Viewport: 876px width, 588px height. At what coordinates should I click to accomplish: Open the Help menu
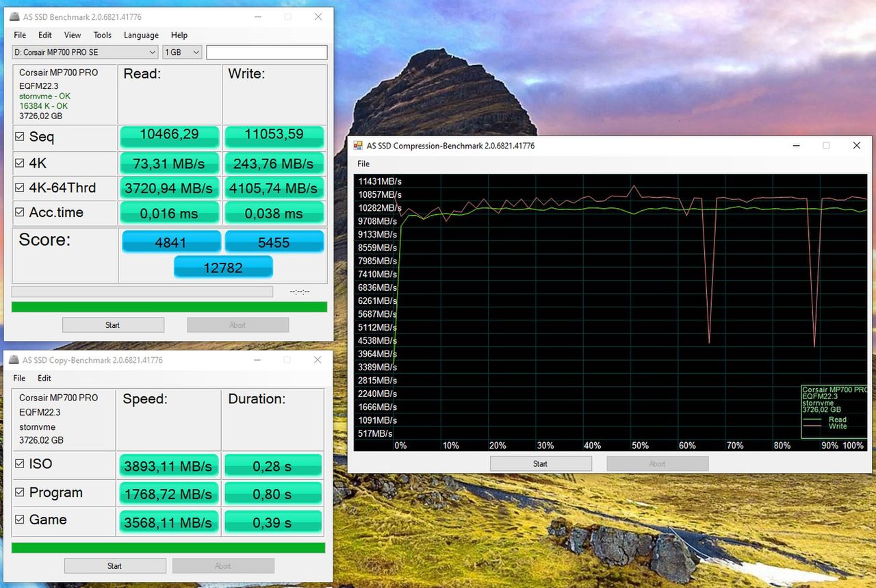(x=179, y=35)
